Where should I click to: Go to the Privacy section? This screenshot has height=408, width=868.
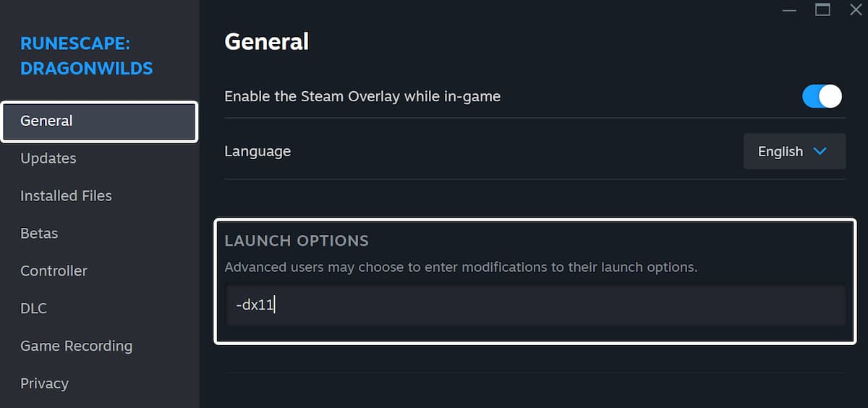pyautogui.click(x=44, y=384)
